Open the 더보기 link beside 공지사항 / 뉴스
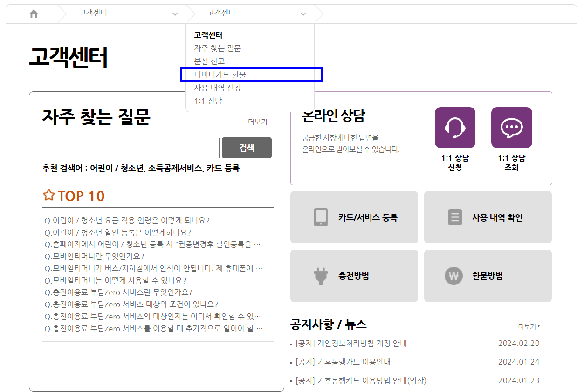The image size is (584, 392). (526, 326)
